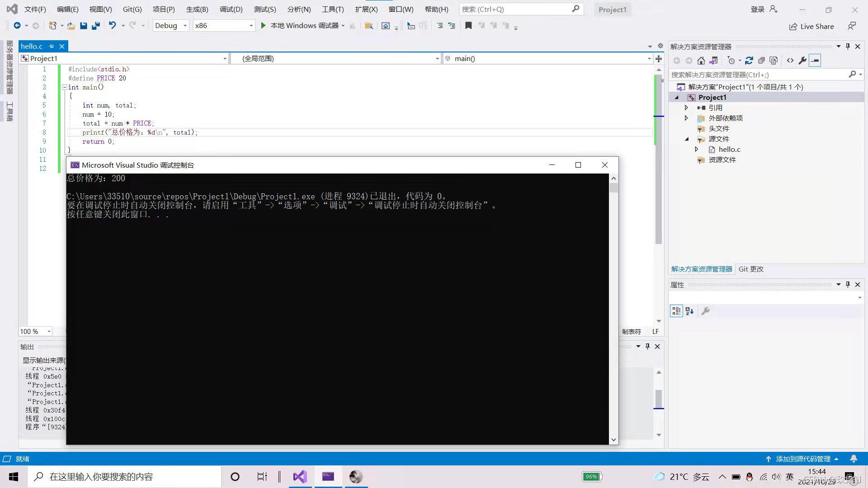Viewport: 868px width, 488px height.
Task: Toggle Solution Explorer preview selected items button
Action: coord(815,61)
